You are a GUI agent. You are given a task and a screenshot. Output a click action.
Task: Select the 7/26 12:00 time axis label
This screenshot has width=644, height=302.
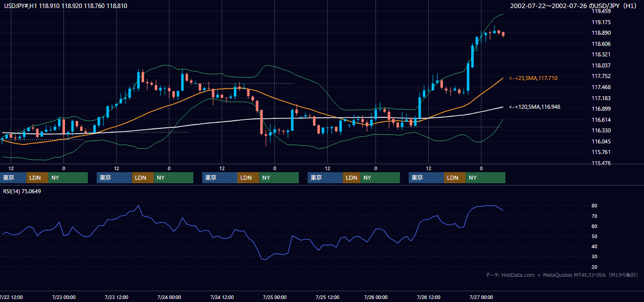[428, 297]
